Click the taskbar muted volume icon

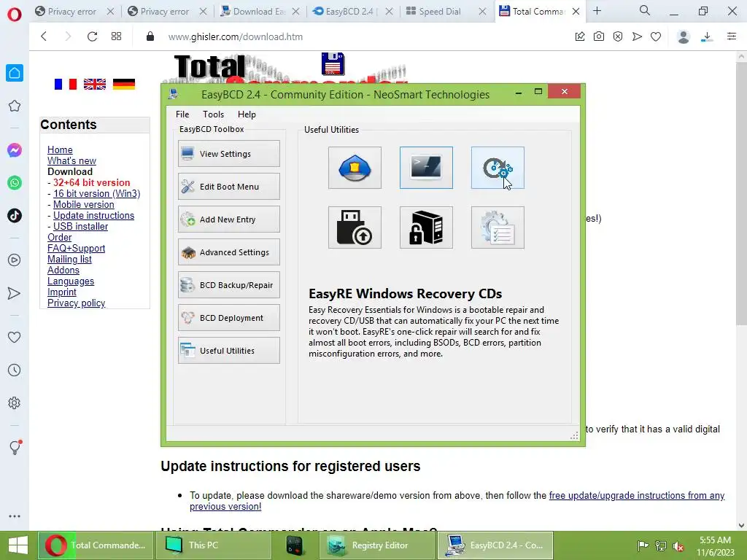tap(678, 546)
